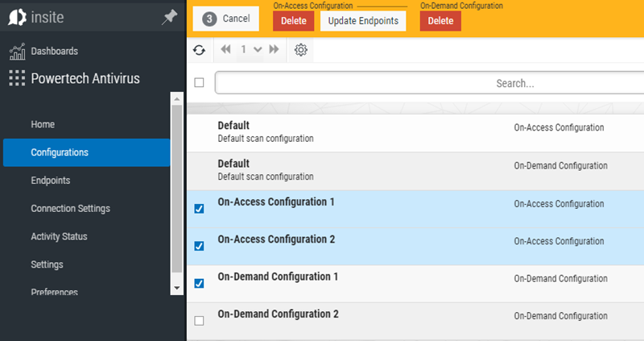Delete selected On-Access configurations

coord(294,21)
